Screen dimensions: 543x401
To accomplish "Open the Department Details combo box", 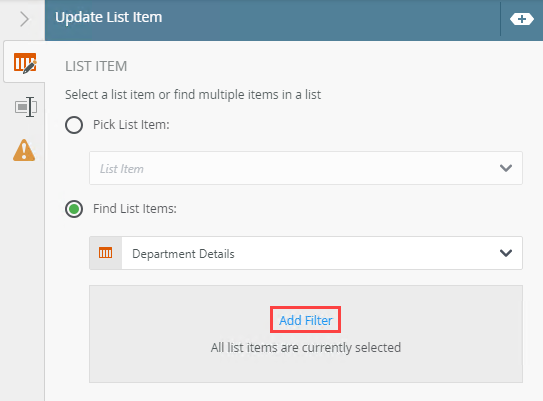I will 306,253.
